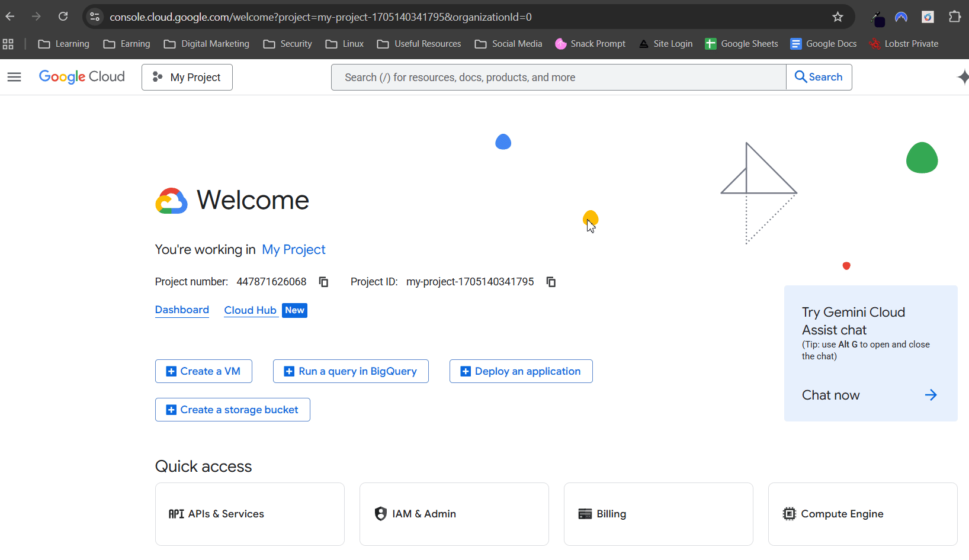The height and width of the screenshot is (560, 969).
Task: Open the main navigation hamburger menu
Action: 14,77
